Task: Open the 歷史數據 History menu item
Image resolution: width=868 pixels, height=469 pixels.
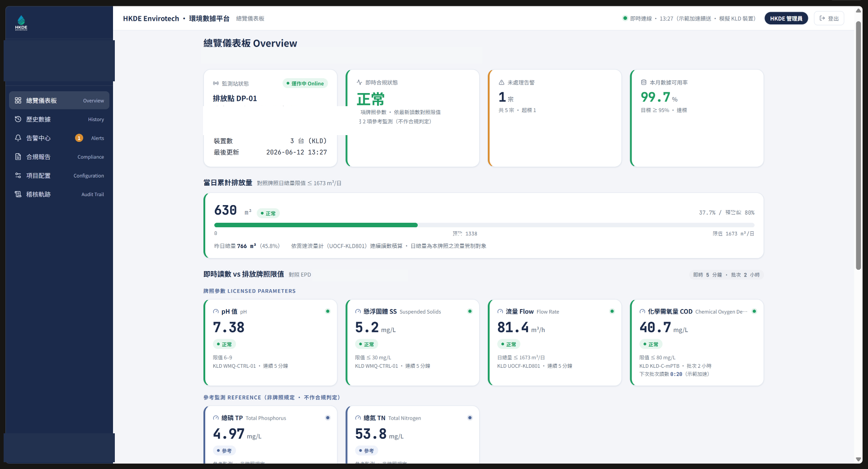Action: click(x=59, y=119)
